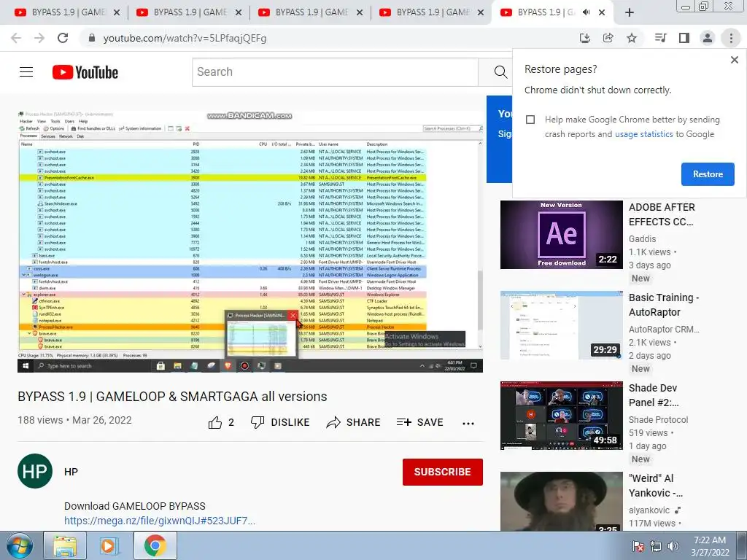Bookmark this page with the star icon
Screen dimensions: 747x560
(632, 38)
